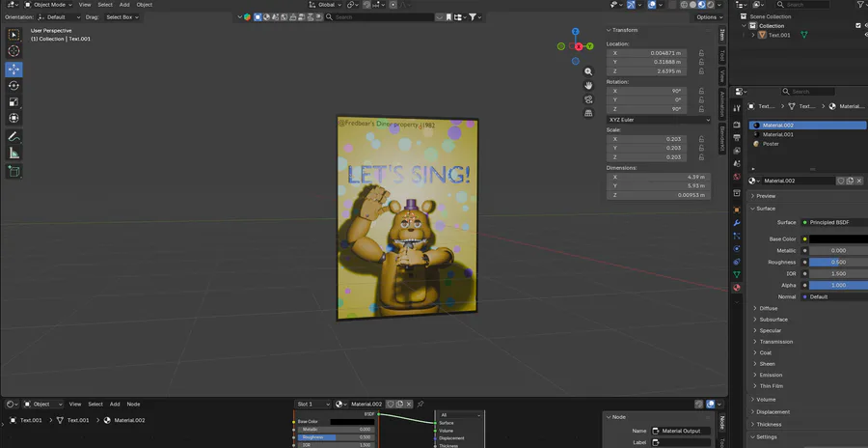Choose the Rotate tool
Viewport: 868px width, 448px height.
[14, 85]
